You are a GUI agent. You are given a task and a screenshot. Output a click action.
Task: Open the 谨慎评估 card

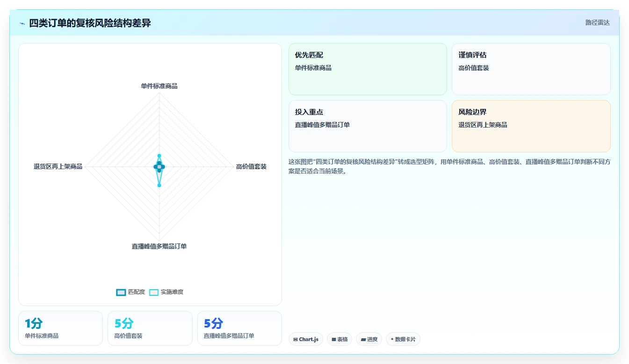(531, 69)
